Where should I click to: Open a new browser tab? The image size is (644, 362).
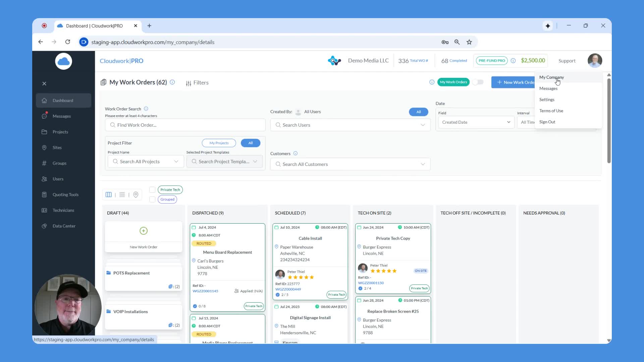pyautogui.click(x=149, y=26)
